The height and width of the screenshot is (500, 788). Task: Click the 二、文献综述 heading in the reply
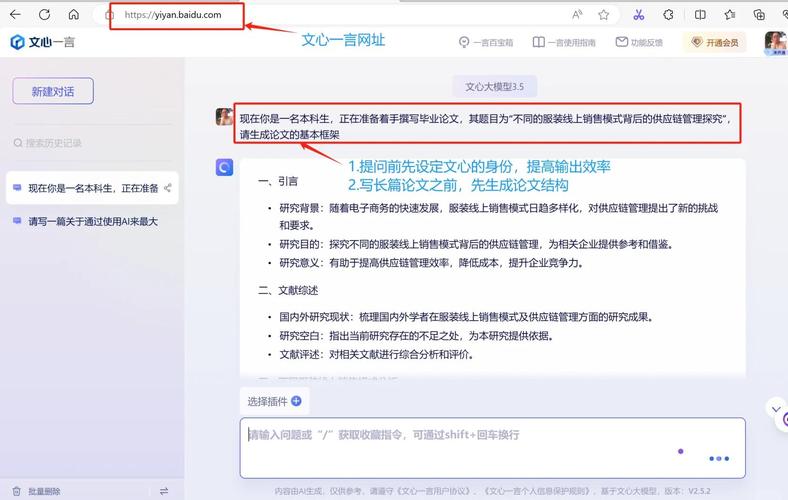pyautogui.click(x=288, y=290)
